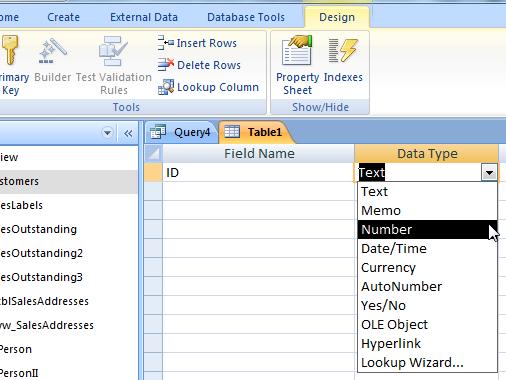506x380 pixels.
Task: Choose Hyperlink from the data type list
Action: (x=427, y=344)
